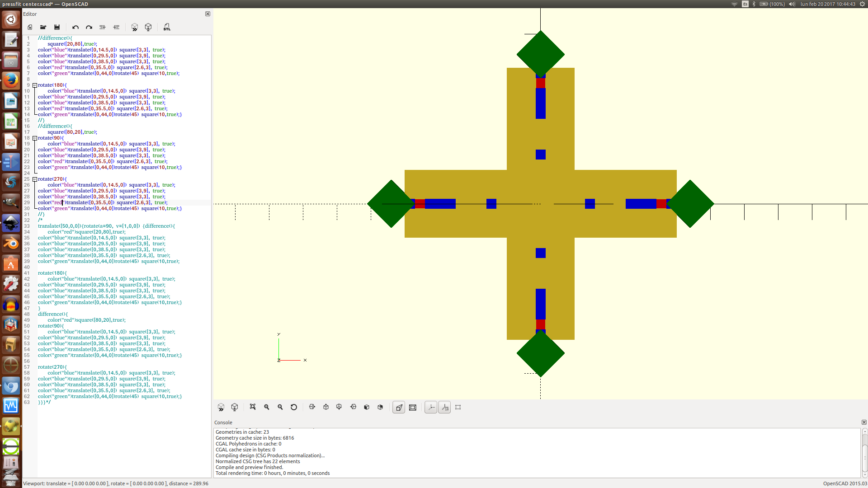The height and width of the screenshot is (488, 868).
Task: Open a file with the editor's folder icon
Action: click(x=43, y=27)
